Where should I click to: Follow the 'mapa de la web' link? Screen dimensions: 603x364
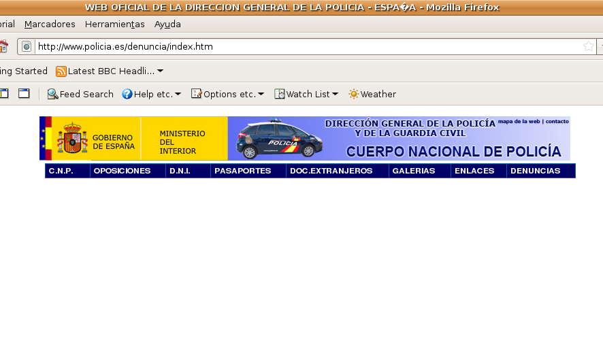(x=519, y=122)
